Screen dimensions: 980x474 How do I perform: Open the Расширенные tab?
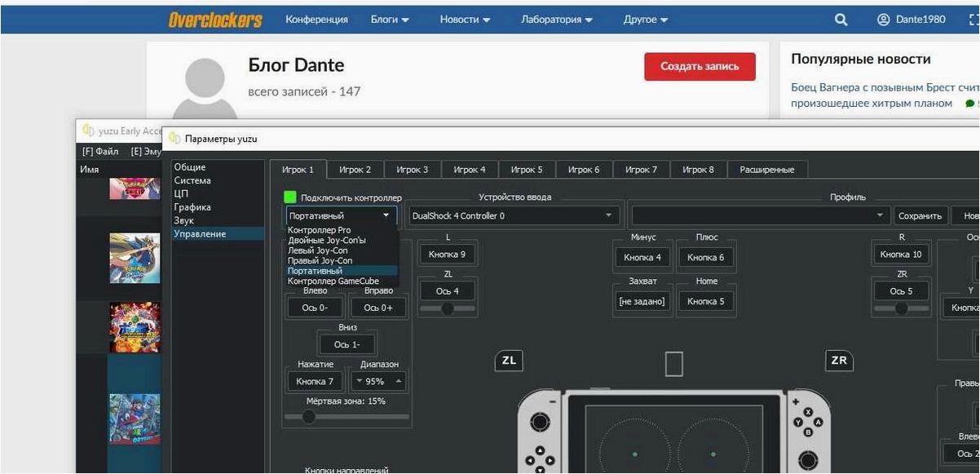[766, 170]
